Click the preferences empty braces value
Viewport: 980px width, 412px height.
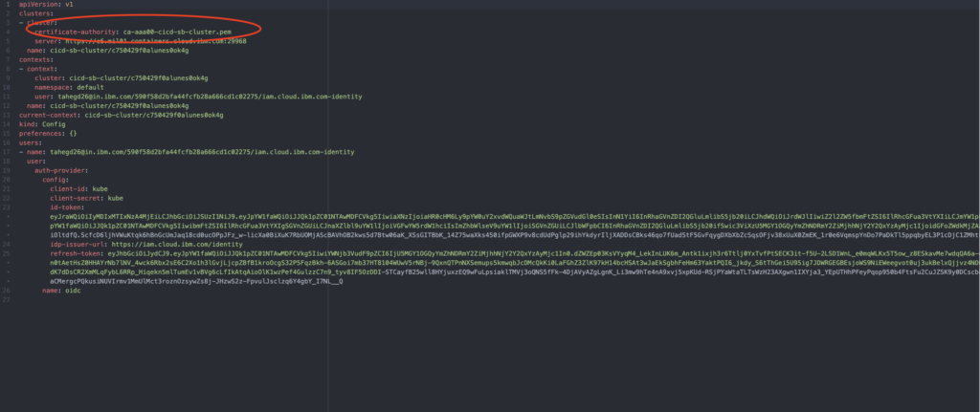[75, 133]
